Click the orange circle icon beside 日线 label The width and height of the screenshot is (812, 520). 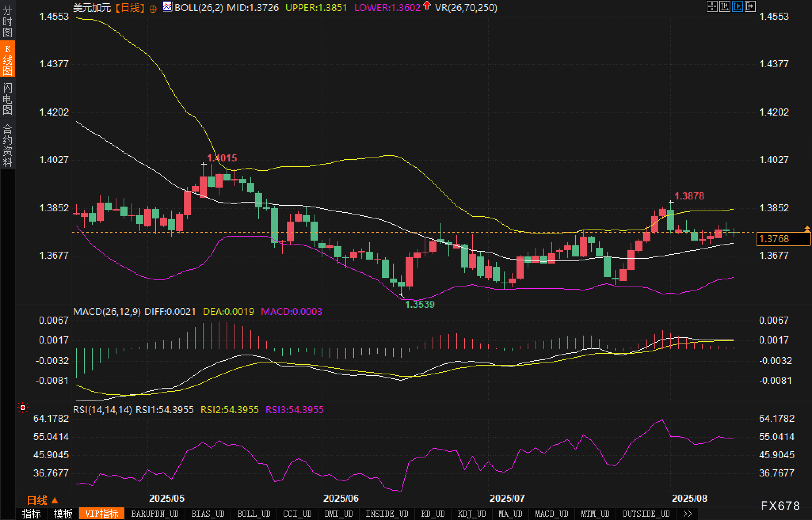[x=153, y=9]
